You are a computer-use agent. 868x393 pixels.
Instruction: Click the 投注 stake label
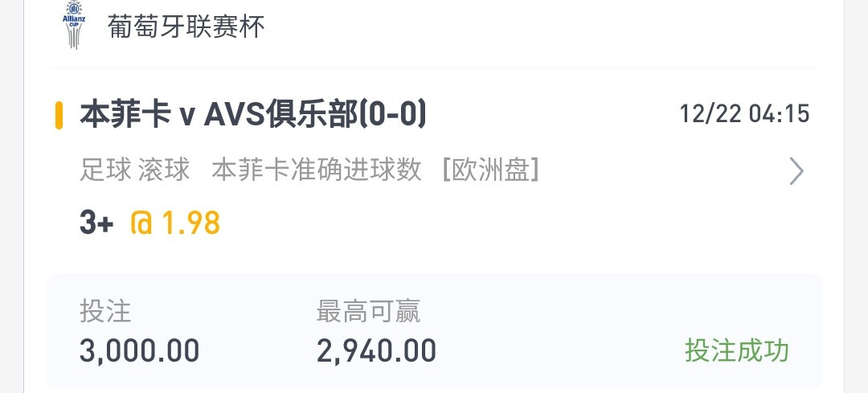coord(105,311)
